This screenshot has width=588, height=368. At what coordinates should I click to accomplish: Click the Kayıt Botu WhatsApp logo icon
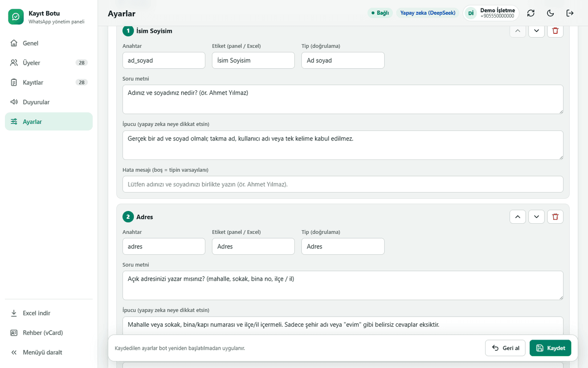(16, 17)
